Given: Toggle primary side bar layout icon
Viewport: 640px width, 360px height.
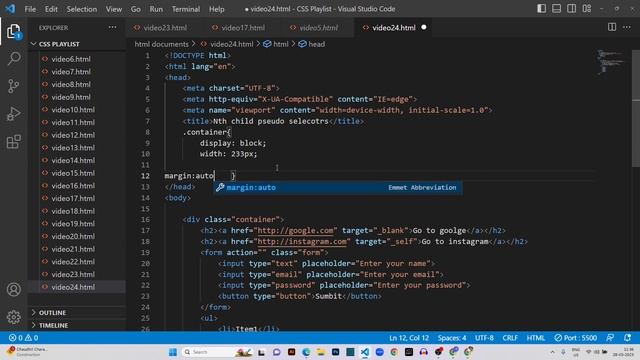Looking at the screenshot, I should point(541,9).
